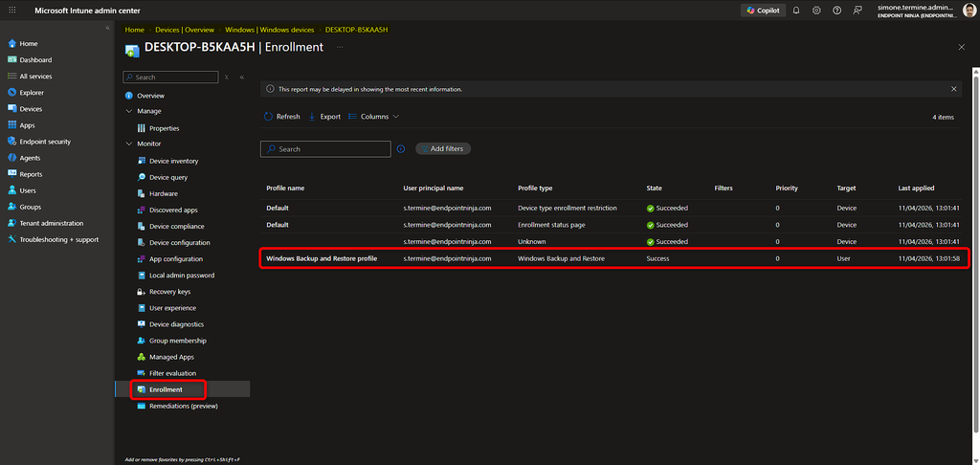980x465 pixels.
Task: Collapse the Manage section
Action: click(x=129, y=111)
